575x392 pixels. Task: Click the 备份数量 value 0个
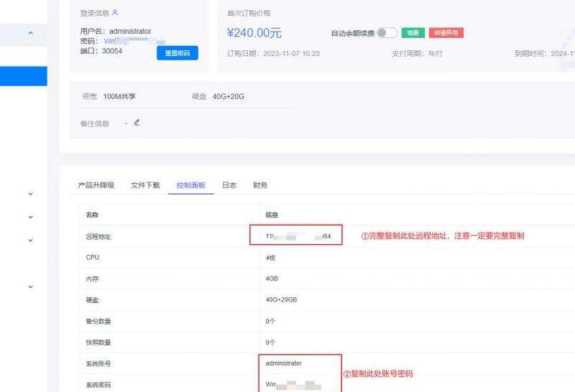[x=270, y=321]
